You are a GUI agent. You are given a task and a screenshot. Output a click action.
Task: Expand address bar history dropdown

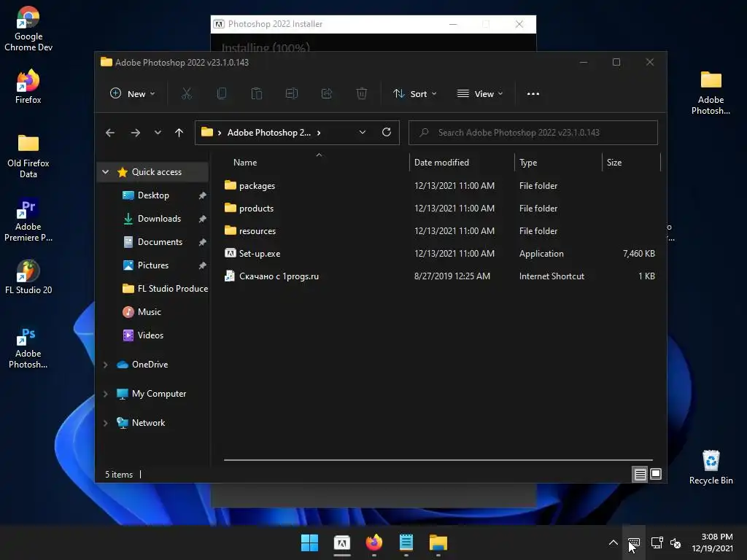(363, 133)
